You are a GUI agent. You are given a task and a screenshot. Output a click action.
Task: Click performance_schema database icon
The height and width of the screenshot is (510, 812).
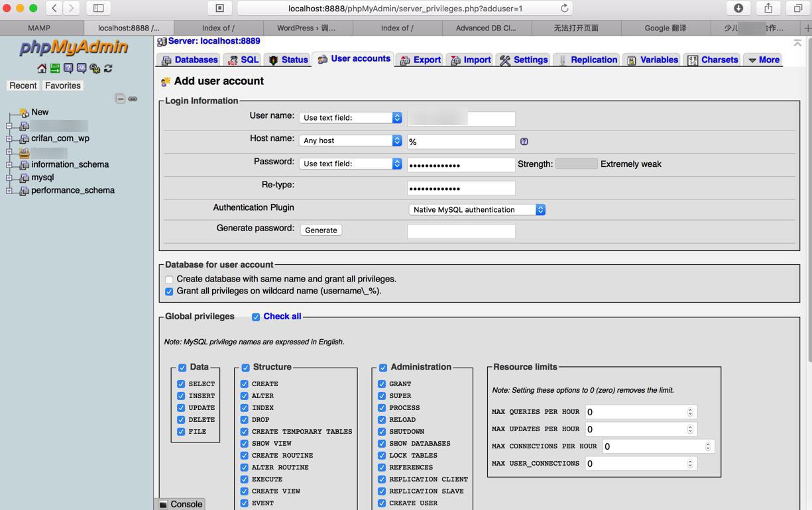(25, 190)
